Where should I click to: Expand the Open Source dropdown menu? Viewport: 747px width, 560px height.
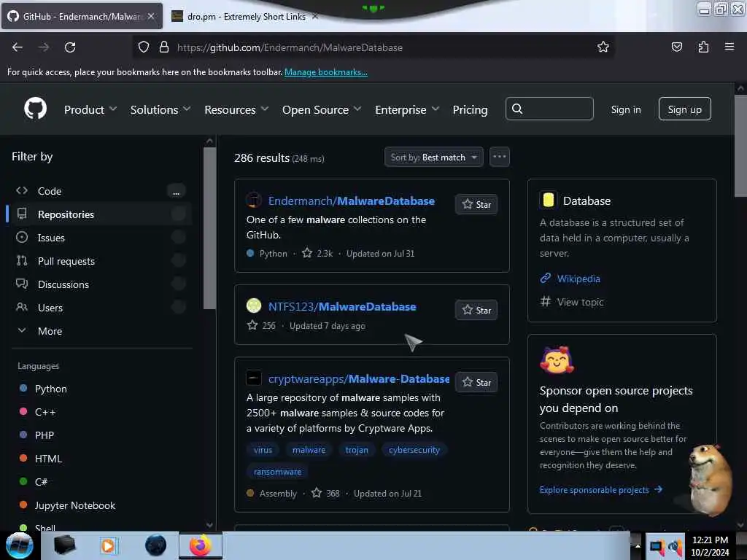coord(322,109)
